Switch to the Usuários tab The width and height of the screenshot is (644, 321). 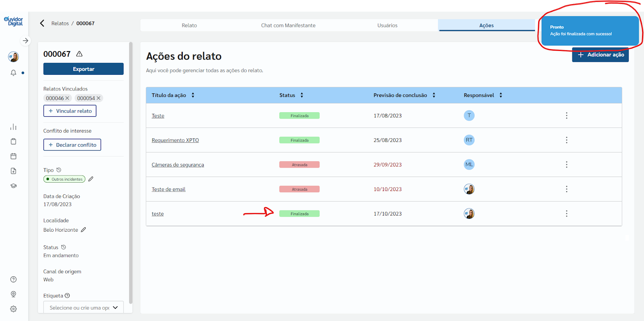coord(387,25)
